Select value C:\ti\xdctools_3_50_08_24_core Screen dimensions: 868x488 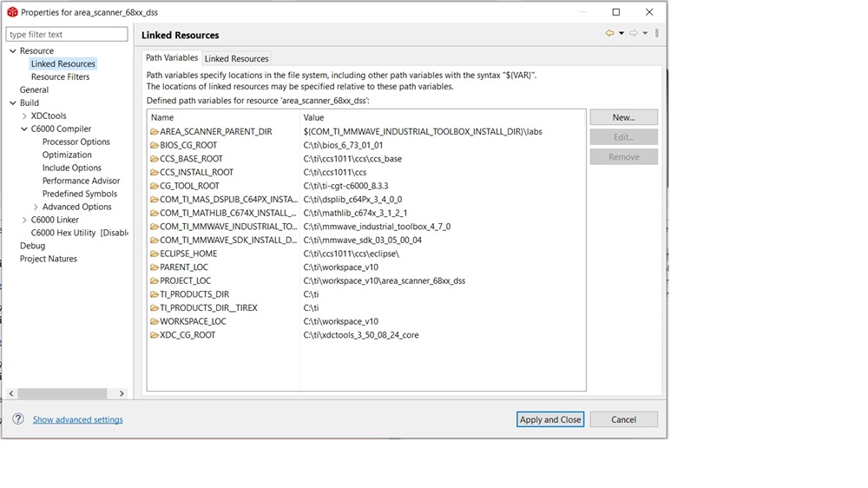point(361,335)
